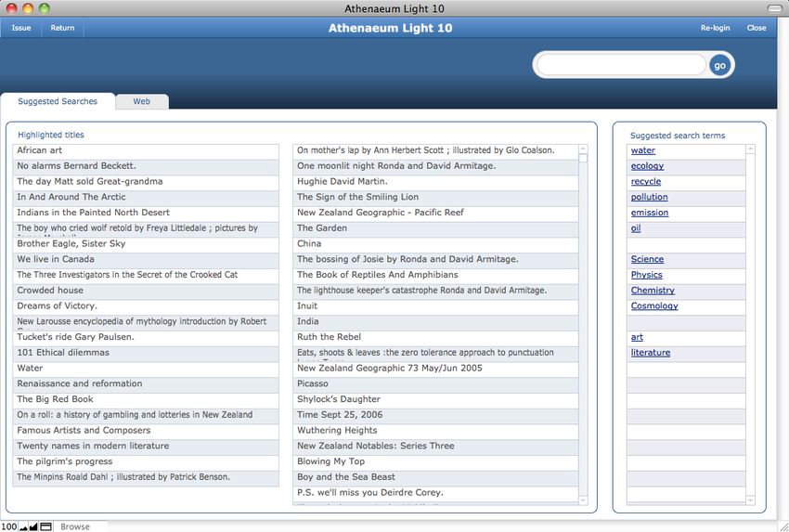
Task: Select Twenty names in modern literature
Action: point(146,447)
